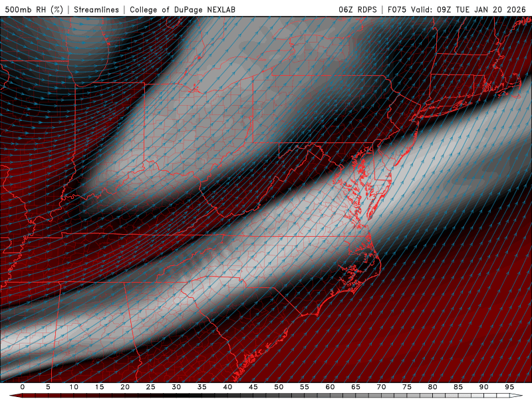Click the 'Streamlines' header label
Screen dimensions: 532x399
pyautogui.click(x=96, y=9)
